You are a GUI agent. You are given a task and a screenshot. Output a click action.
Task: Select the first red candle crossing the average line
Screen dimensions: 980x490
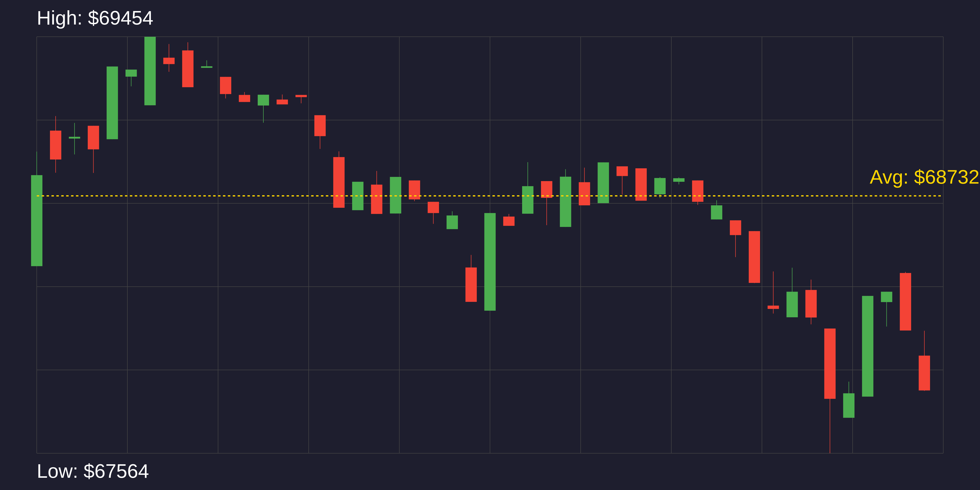tap(339, 182)
